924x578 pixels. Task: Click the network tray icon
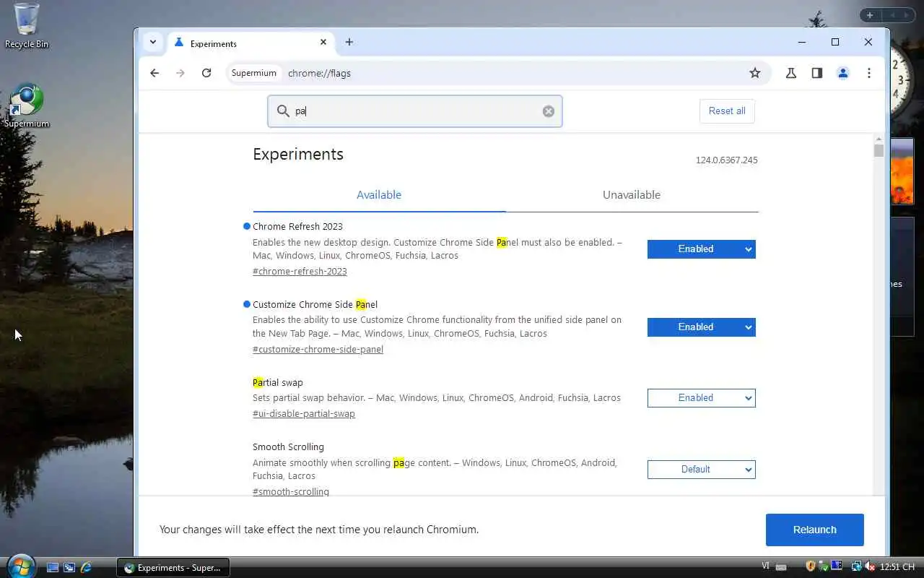point(856,567)
